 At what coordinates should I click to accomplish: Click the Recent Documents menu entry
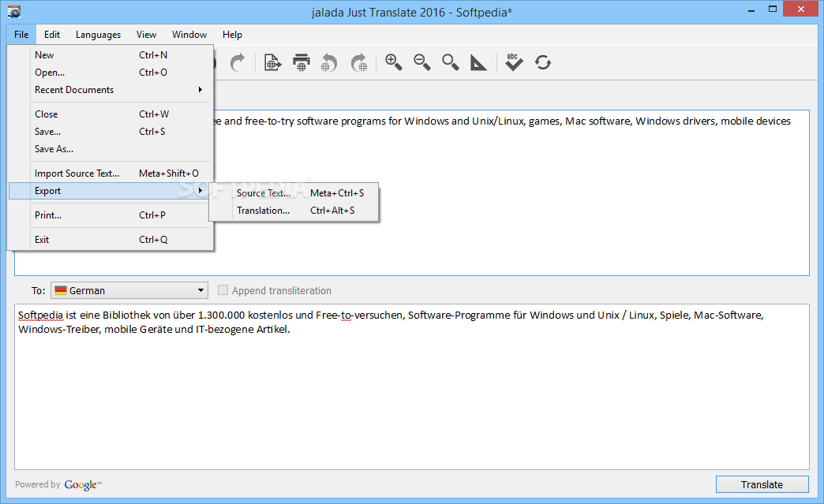pos(110,90)
